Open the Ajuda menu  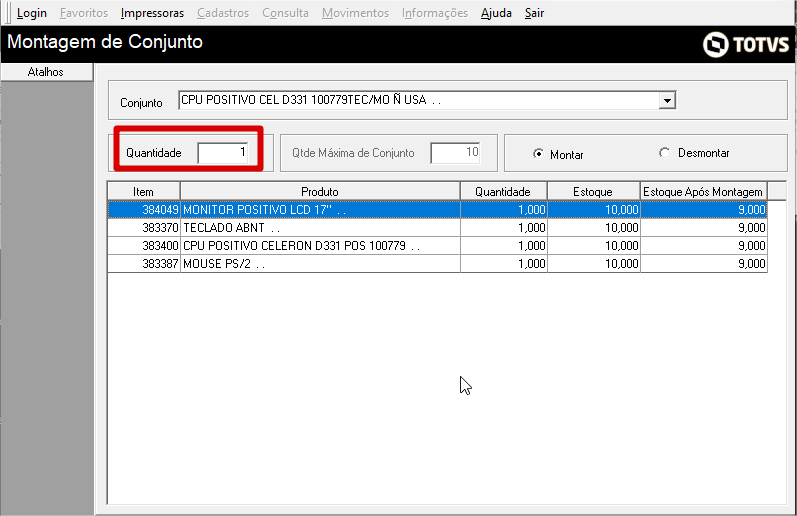496,13
